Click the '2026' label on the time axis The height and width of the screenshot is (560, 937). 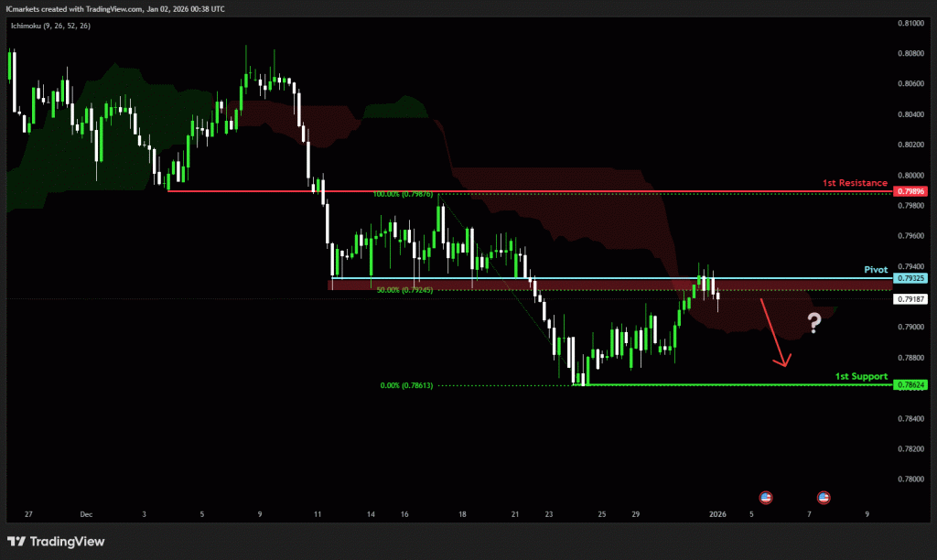pyautogui.click(x=717, y=514)
